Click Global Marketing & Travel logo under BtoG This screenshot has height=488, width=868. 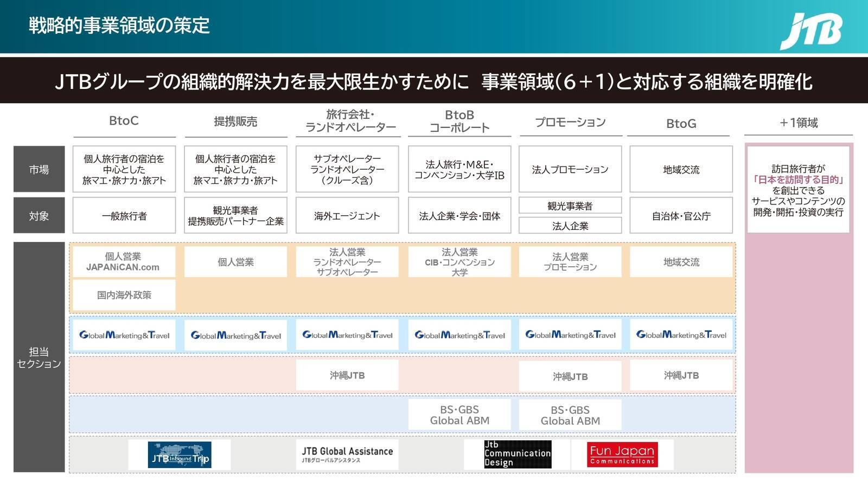[681, 335]
